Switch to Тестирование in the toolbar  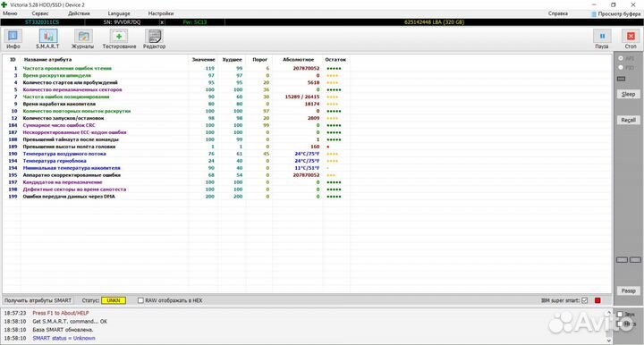point(119,39)
